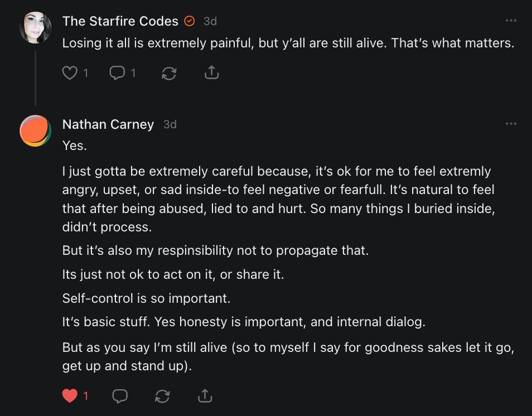The height and width of the screenshot is (416, 532).
Task: Open Nathan Carney comment 3d timestamp
Action: click(170, 124)
